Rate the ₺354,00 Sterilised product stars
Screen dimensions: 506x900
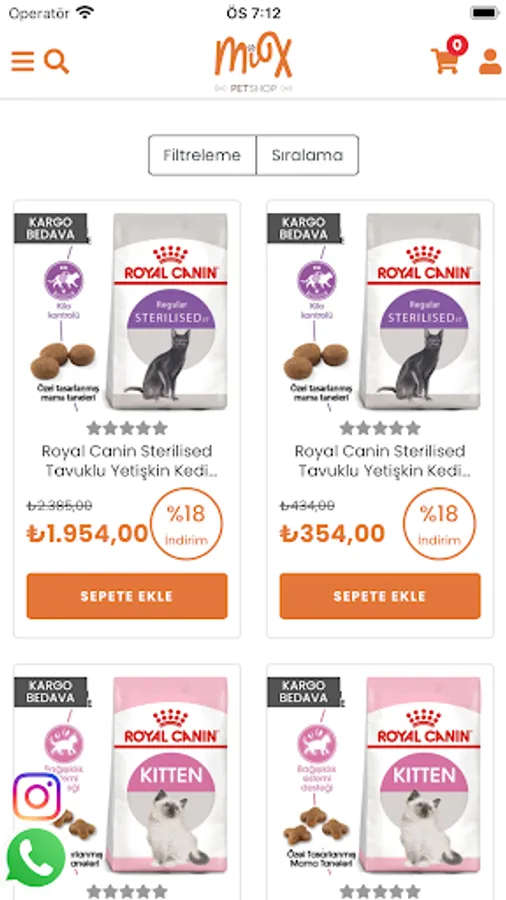380,428
